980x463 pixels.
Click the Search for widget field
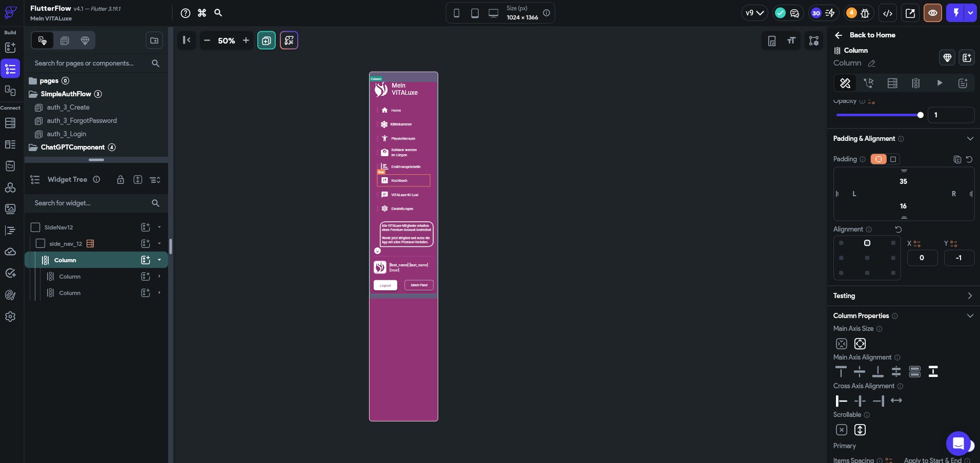[x=96, y=203]
